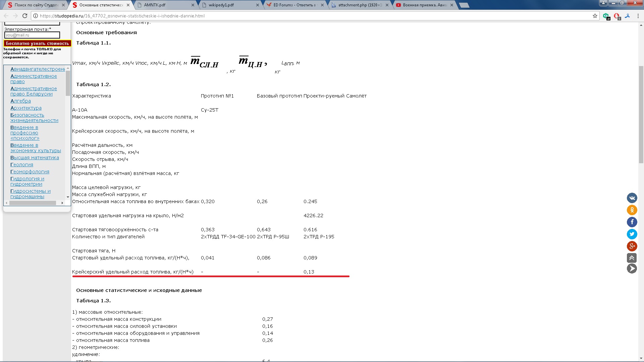Viewport: 644px width, 362px height.
Task: Share the page on Facebook
Action: [632, 222]
